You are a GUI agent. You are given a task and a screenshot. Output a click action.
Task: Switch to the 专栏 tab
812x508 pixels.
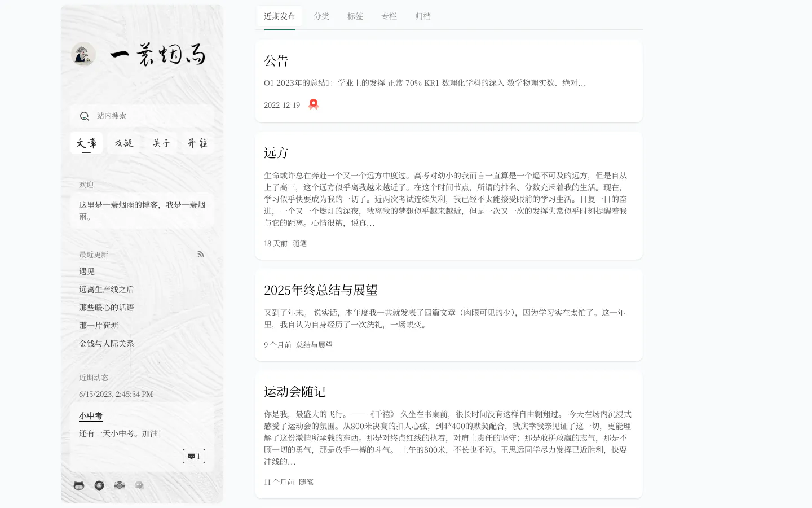[389, 16]
